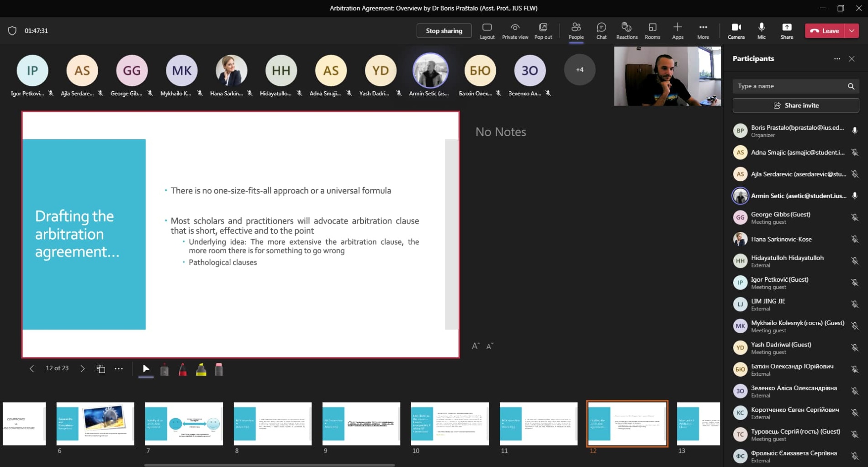Open the Reactions menu in the toolbar

tap(626, 31)
